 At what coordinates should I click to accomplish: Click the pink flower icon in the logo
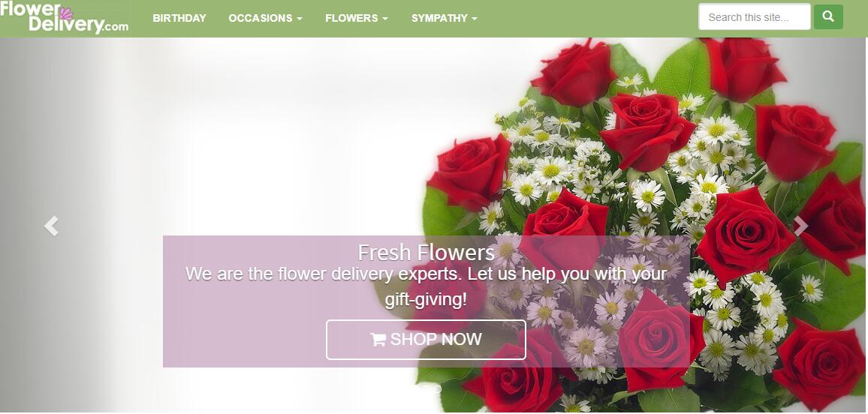66,13
